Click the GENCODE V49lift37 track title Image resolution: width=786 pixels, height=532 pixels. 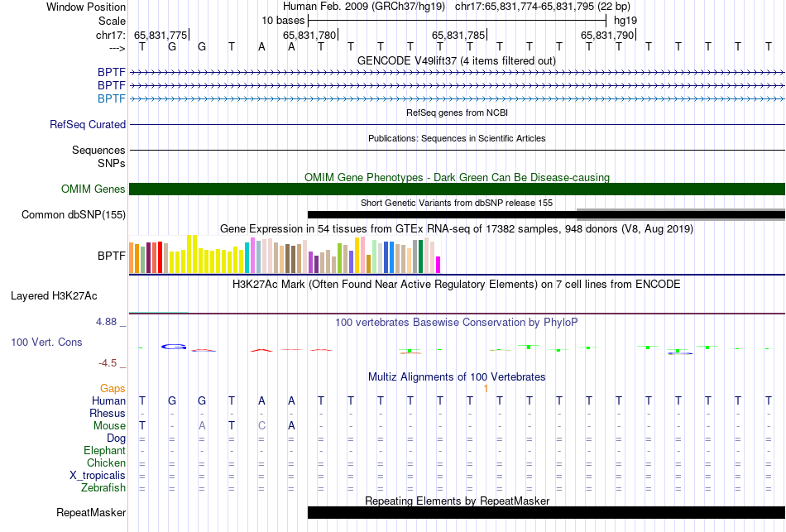click(457, 60)
